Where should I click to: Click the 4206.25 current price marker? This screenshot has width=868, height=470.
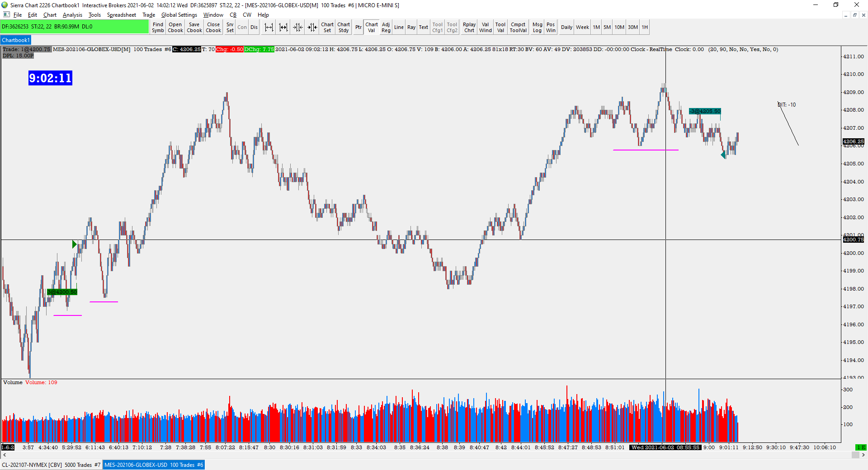click(x=853, y=141)
